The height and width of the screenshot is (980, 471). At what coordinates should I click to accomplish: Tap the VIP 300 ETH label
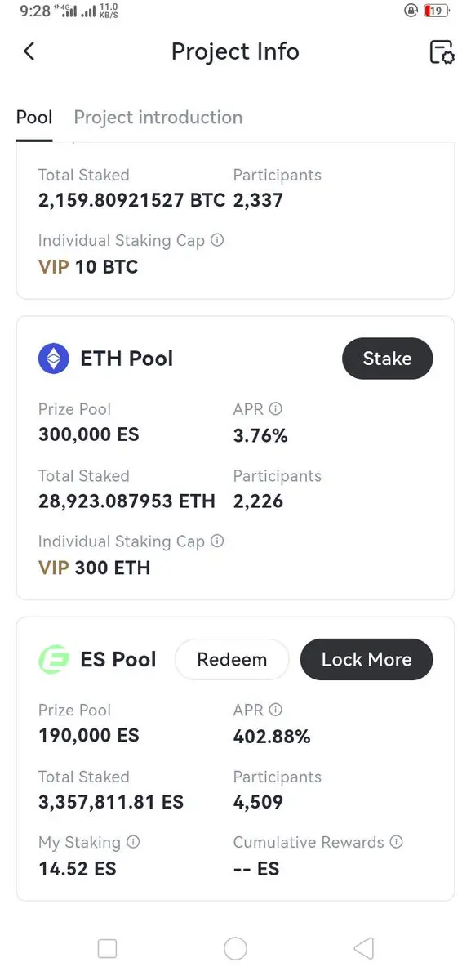coord(95,568)
